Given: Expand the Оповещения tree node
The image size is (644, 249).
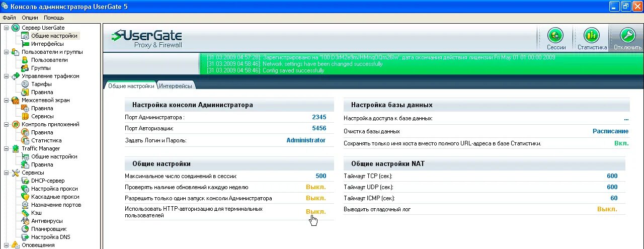Looking at the screenshot, I should (x=7, y=245).
